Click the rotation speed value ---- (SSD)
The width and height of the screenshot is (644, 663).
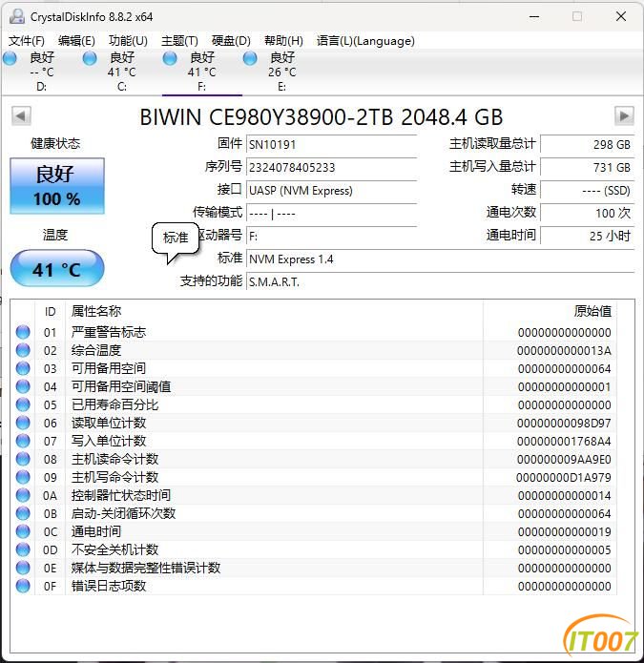tap(588, 190)
